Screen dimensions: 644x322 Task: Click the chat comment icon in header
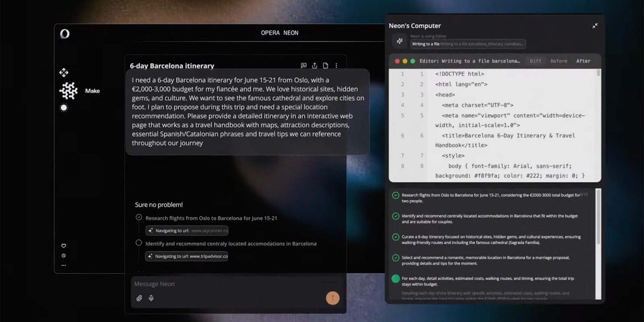[303, 66]
